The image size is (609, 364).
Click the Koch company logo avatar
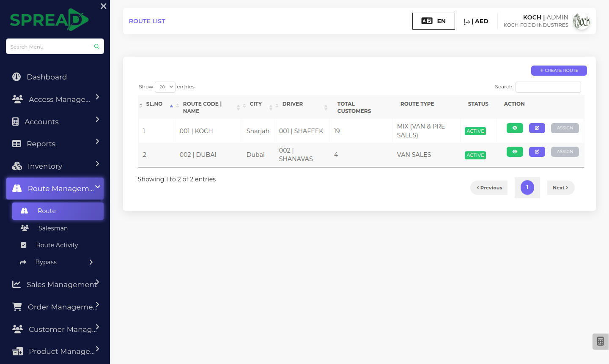582,21
